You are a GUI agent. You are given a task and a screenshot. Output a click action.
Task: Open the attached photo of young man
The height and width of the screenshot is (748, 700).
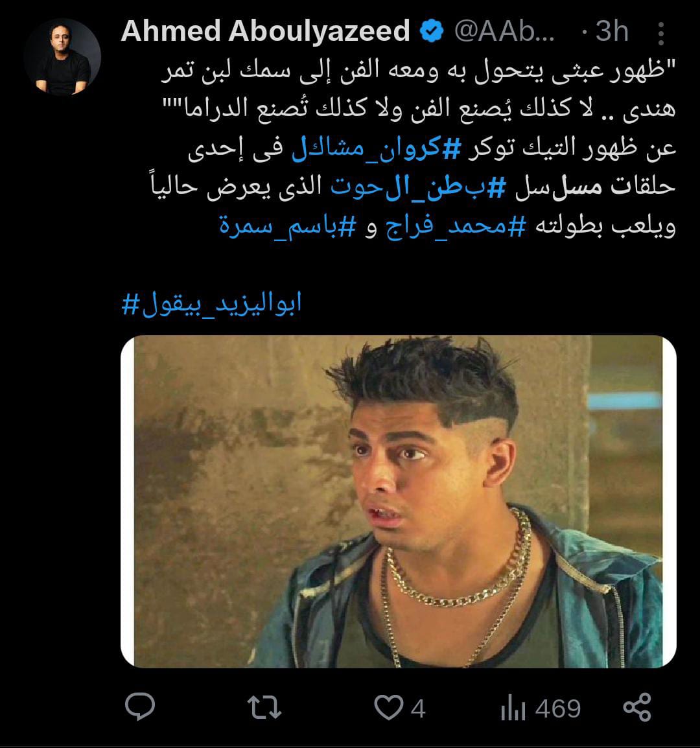[x=399, y=502]
